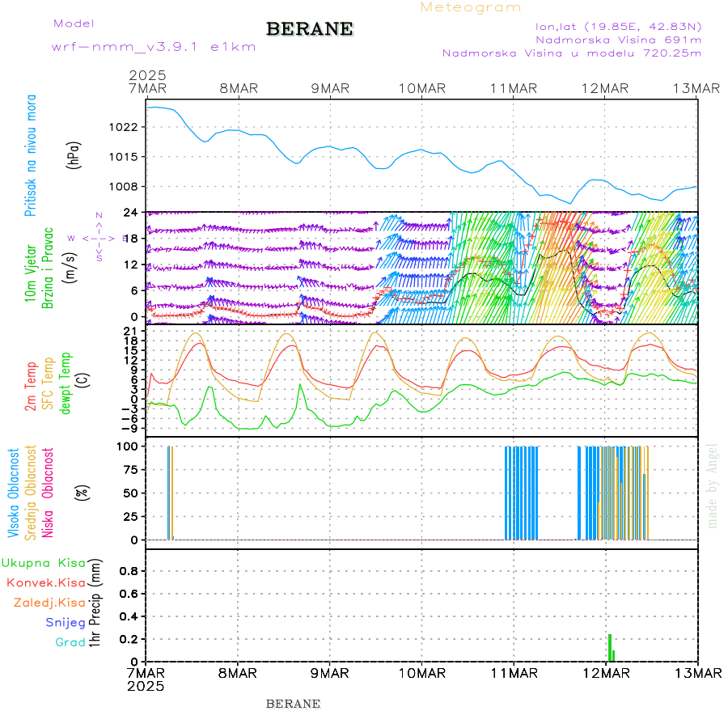This screenshot has height=728, width=728.
Task: Click the "Pritisak na nivou mora" axis title
Action: (x=30, y=155)
